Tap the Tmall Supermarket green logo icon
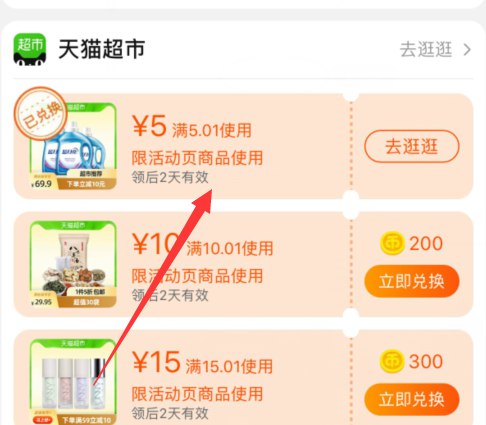Image resolution: width=486 pixels, height=425 pixels. 30,49
